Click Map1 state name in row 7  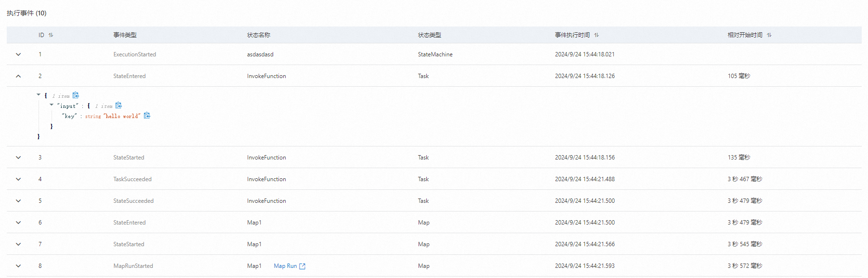pyautogui.click(x=254, y=244)
